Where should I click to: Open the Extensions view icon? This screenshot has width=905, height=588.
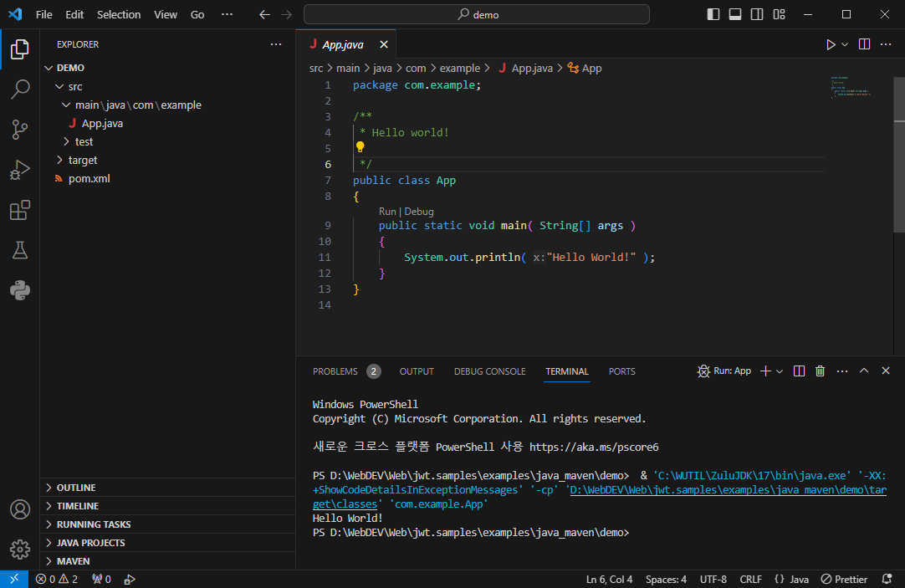point(20,211)
